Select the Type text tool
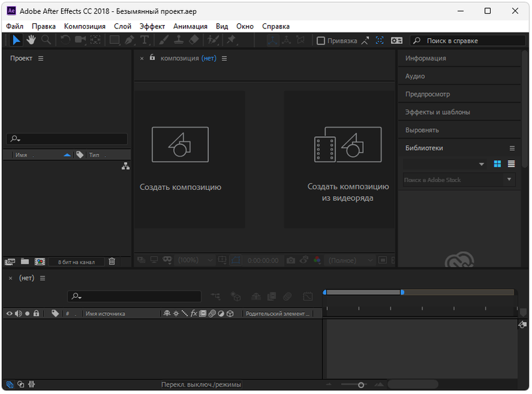 (144, 40)
